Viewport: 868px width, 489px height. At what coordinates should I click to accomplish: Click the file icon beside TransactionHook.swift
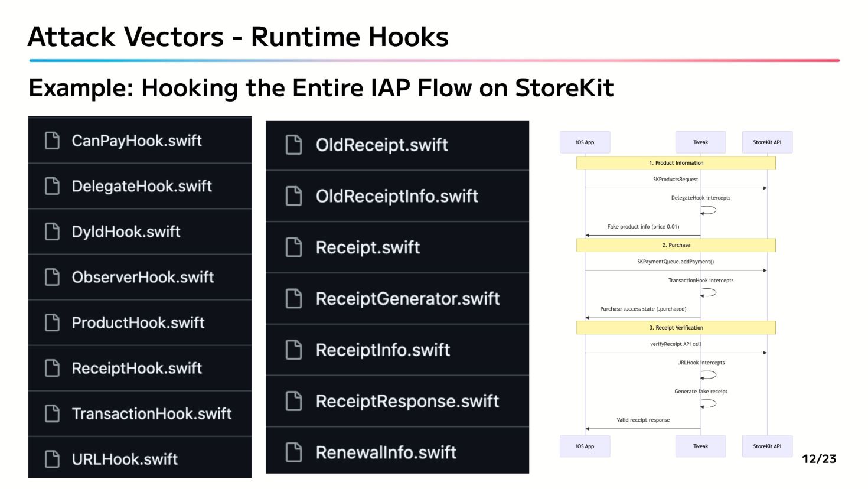coord(53,413)
